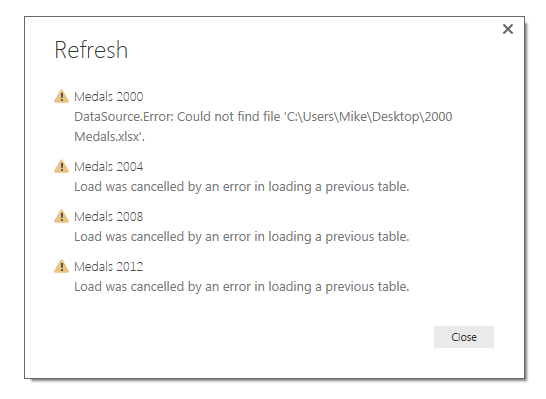Click the warning icon beside Medals 2008
The image size is (546, 399).
(61, 216)
